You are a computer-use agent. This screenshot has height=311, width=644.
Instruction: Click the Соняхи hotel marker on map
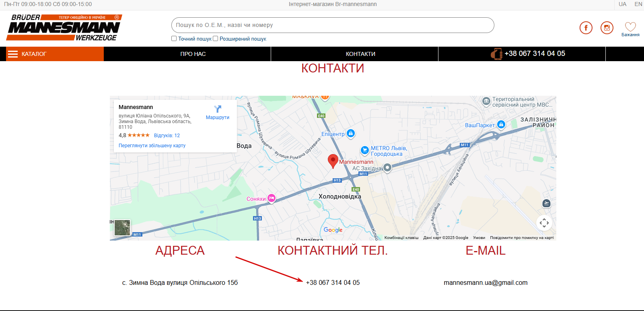coord(272,198)
